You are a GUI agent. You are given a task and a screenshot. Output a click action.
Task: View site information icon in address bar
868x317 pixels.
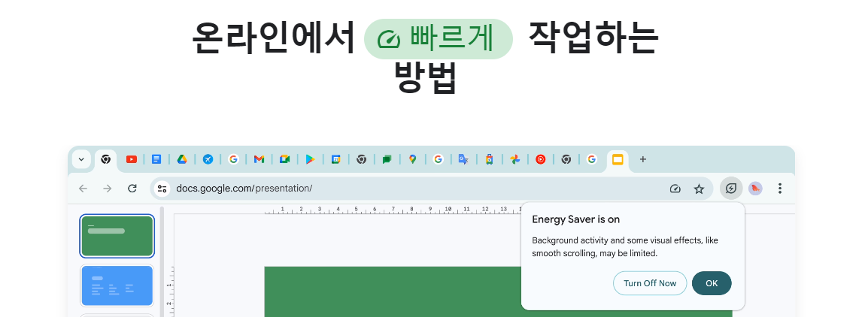[162, 189]
